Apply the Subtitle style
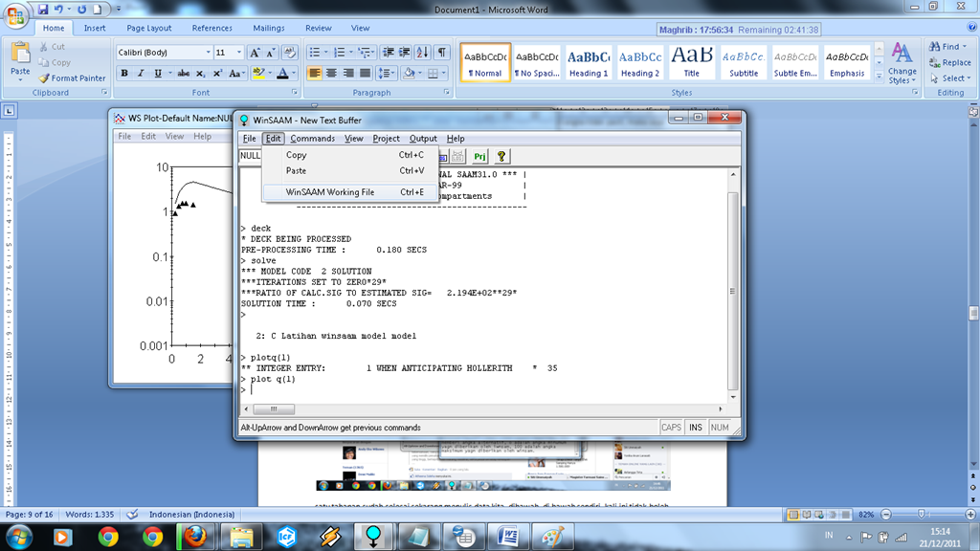Viewport: 980px width, 551px height. click(x=743, y=62)
